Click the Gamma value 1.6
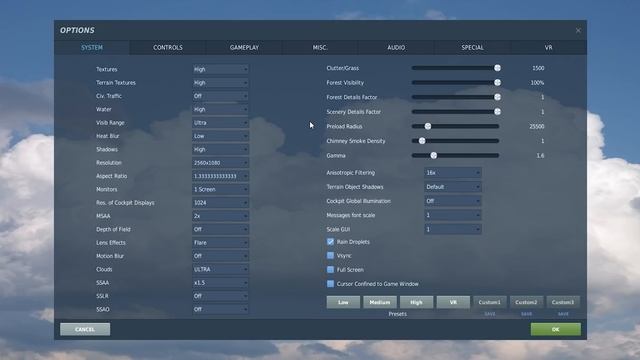Image resolution: width=640 pixels, height=360 pixels. coord(540,156)
